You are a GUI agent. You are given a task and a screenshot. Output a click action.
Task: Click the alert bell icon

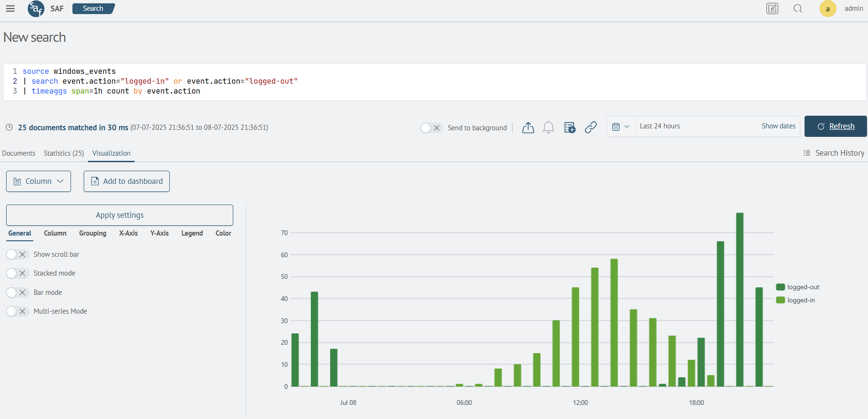[x=548, y=127]
